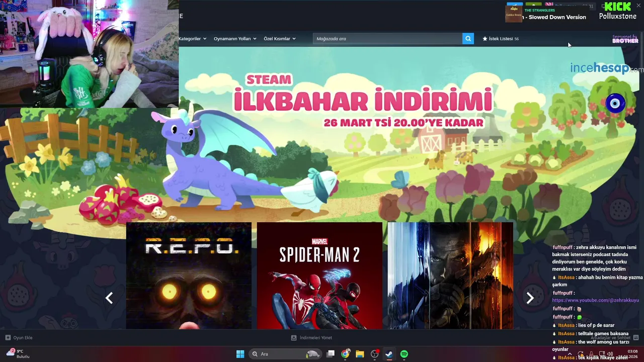Open File Explorer from taskbar
Viewport: 644px width, 362px height.
click(x=360, y=354)
